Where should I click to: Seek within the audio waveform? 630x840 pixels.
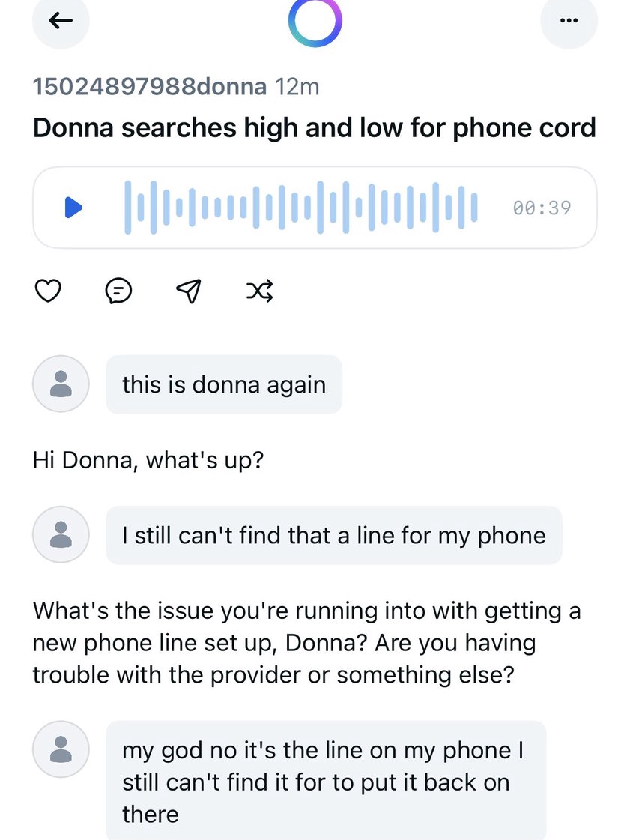point(301,208)
